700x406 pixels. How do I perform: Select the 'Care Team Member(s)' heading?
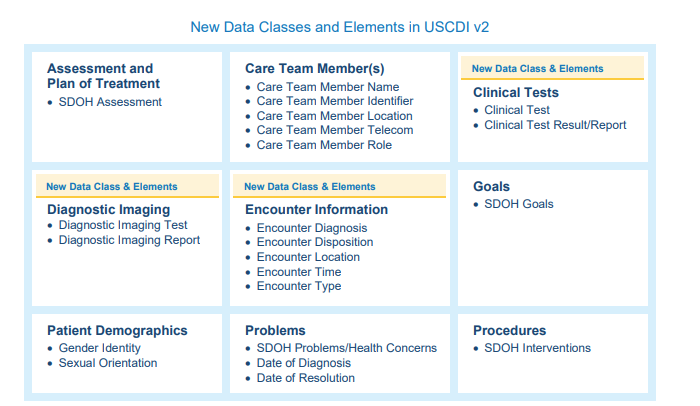click(315, 68)
